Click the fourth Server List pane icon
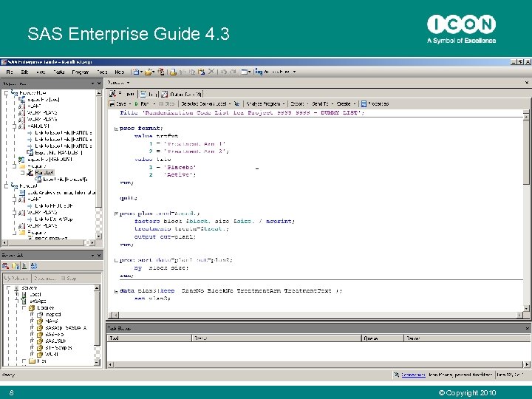The width and height of the screenshot is (532, 399). [x=33, y=266]
